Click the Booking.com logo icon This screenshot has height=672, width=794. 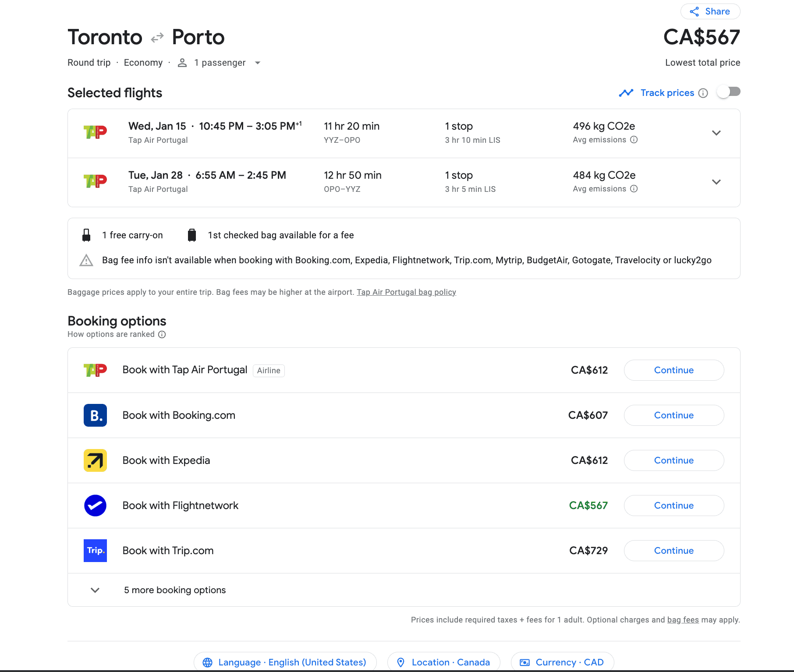95,415
